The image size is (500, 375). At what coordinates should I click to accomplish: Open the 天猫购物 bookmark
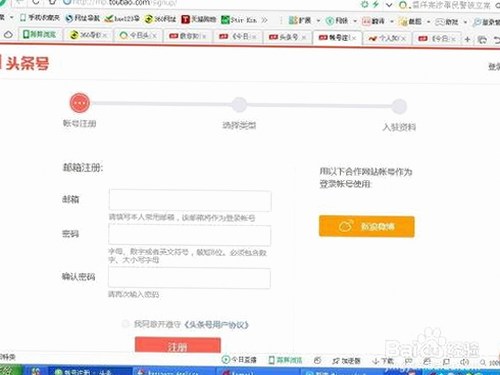coord(199,19)
